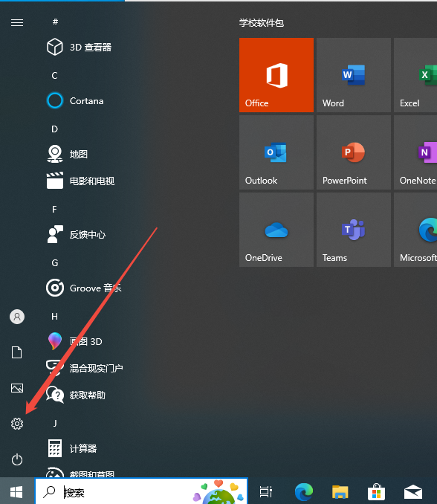
Task: Open the 3D 查看器 app
Action: click(x=79, y=48)
